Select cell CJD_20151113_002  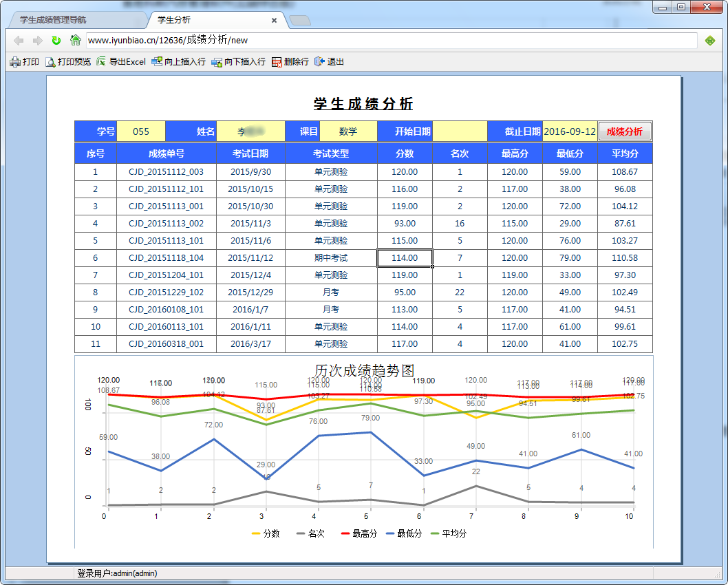(167, 223)
